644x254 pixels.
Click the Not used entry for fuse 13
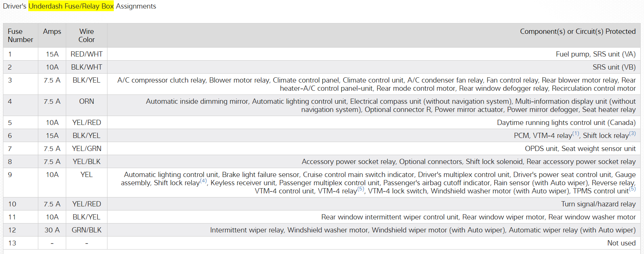(x=621, y=243)
